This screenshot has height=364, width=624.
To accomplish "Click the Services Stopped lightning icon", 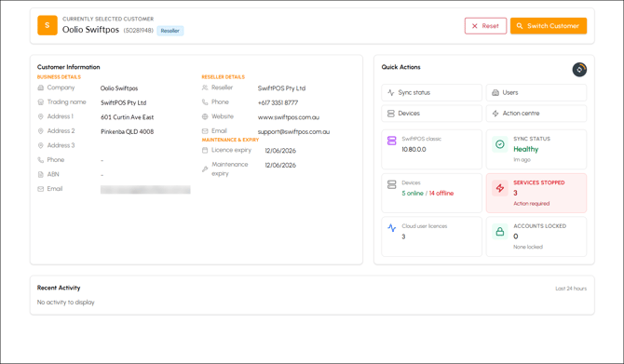I will (x=500, y=188).
